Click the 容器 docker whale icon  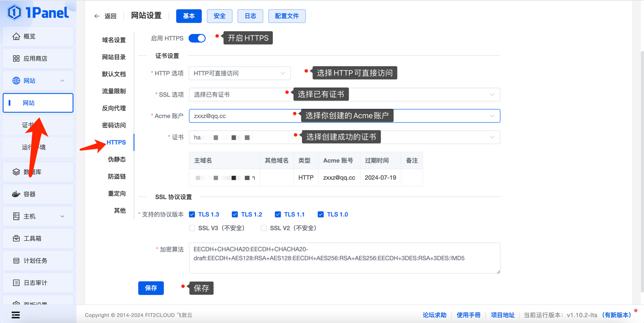[x=16, y=194]
